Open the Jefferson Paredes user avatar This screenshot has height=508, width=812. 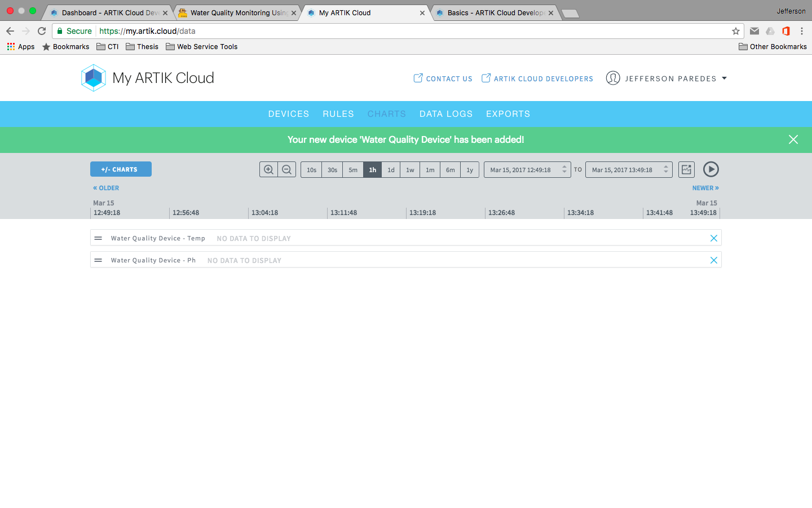[613, 78]
